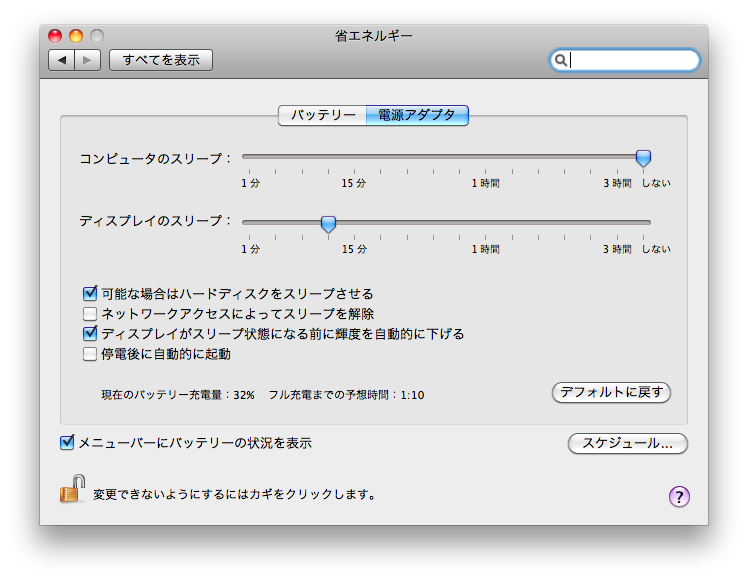This screenshot has width=748, height=580.
Task: Open the スケジュール... dialog button
Action: pos(627,444)
